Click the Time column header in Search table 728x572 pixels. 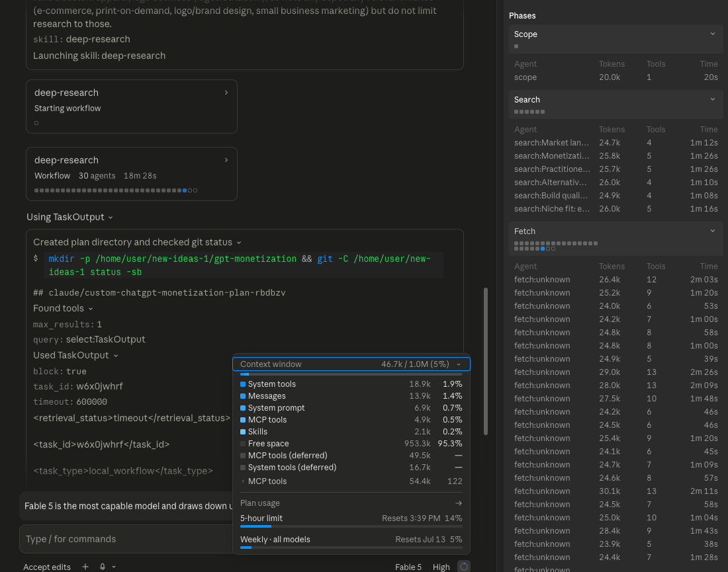(709, 130)
